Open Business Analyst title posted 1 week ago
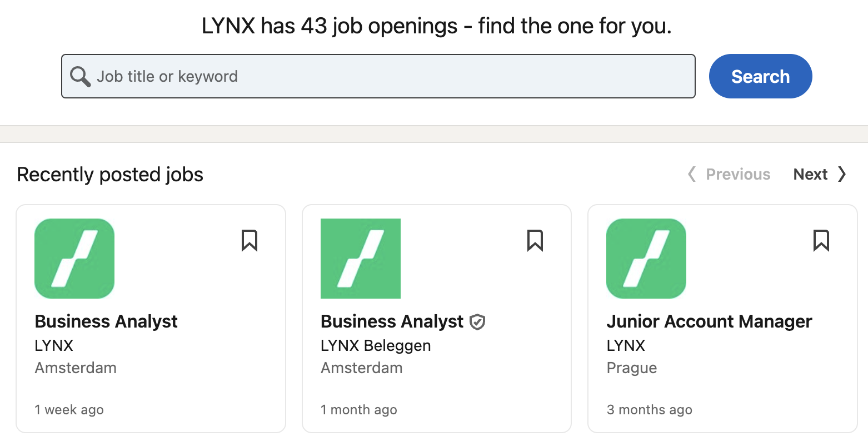Screen dimensions: 868x446 (x=106, y=321)
